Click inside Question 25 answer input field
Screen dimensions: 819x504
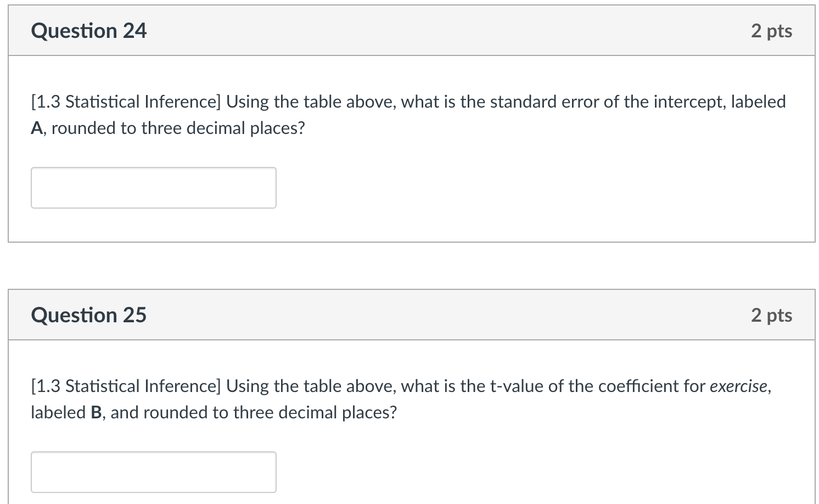tap(154, 472)
